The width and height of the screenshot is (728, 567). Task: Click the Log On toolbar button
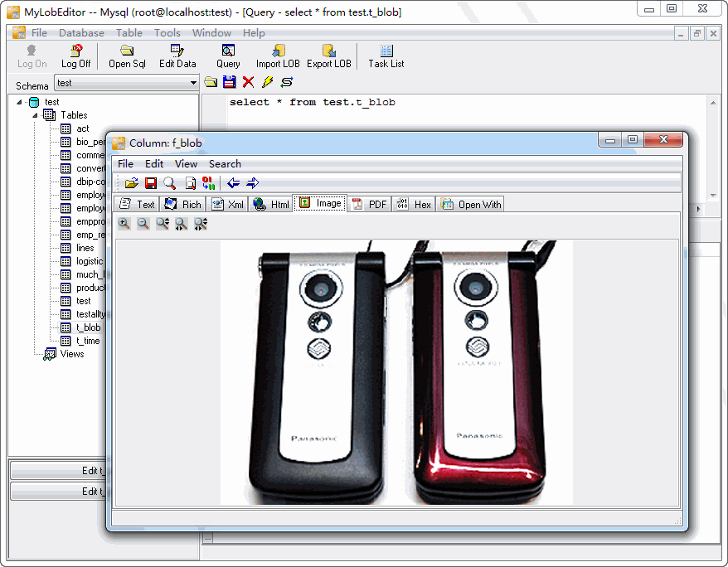[32, 56]
